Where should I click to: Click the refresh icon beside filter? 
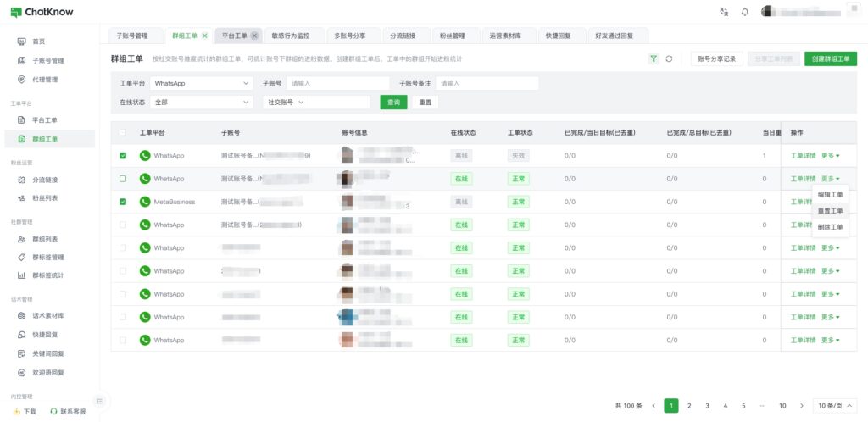669,58
